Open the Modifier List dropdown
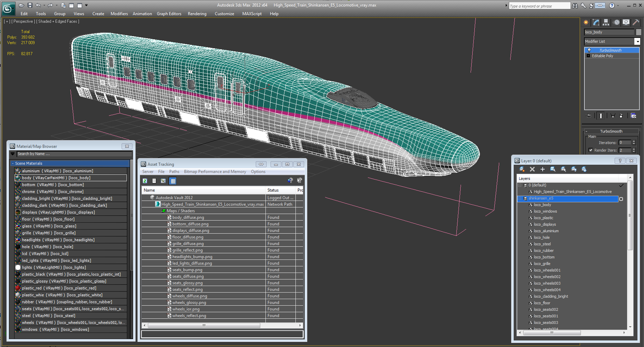The width and height of the screenshot is (644, 347). pos(637,41)
